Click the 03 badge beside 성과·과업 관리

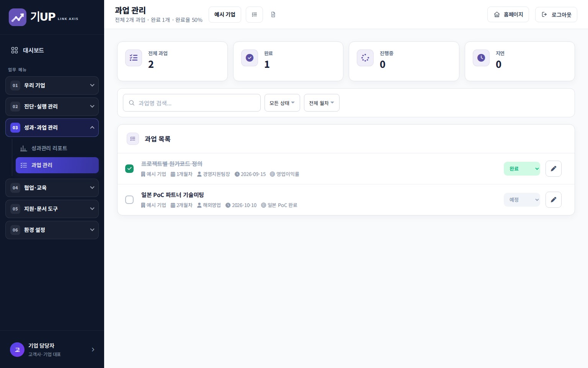(x=15, y=128)
